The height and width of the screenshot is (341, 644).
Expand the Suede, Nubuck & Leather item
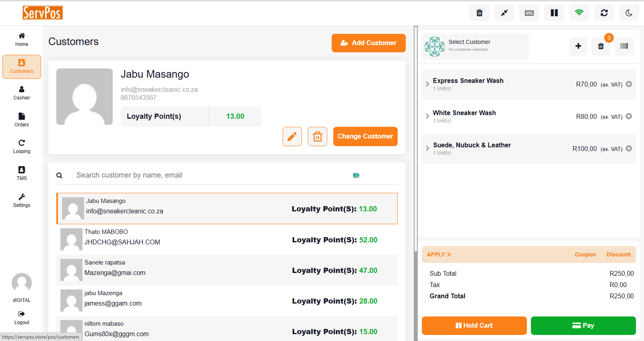pos(427,149)
